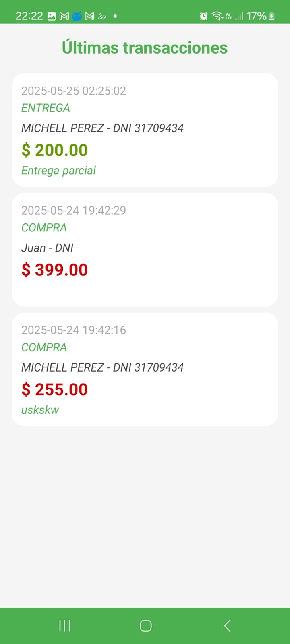Viewport: 290px width, 644px height.
Task: Open the $200.00 ENTREGA transaction
Action: pyautogui.click(x=145, y=130)
